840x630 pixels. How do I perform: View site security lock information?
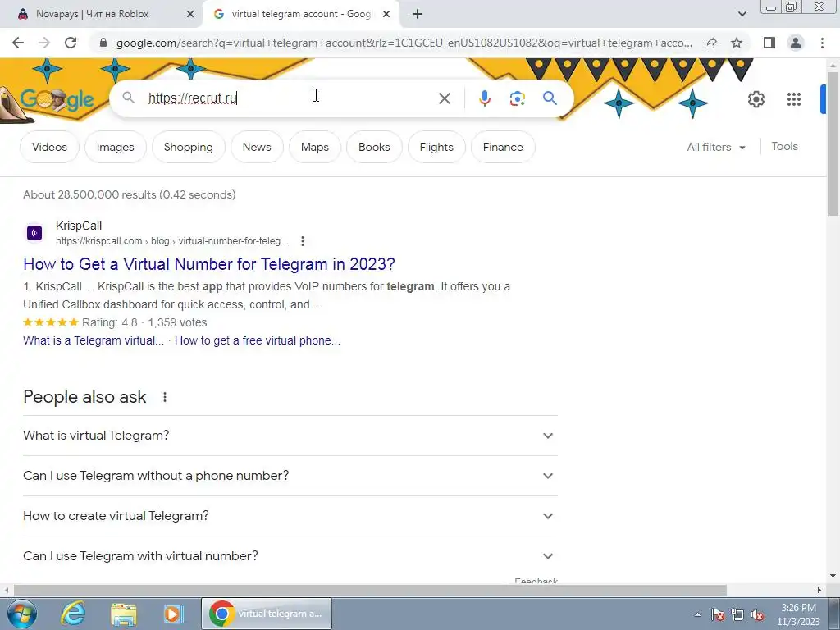tap(103, 43)
